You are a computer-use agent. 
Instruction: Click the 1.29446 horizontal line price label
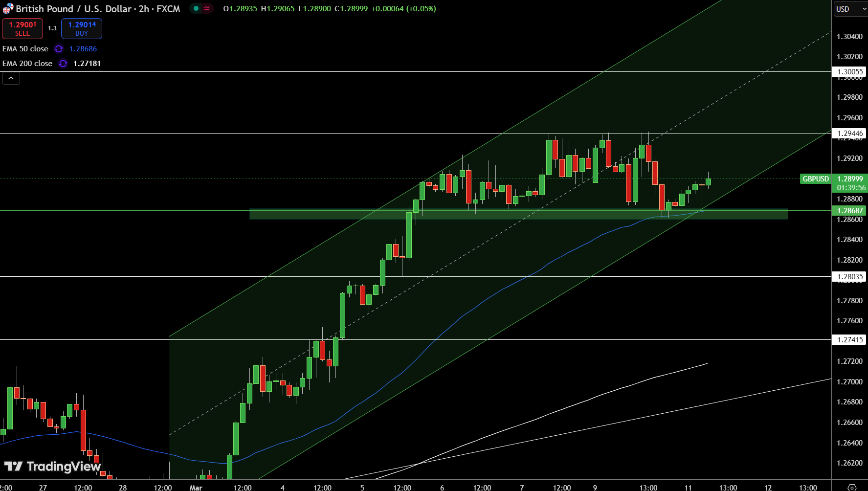pyautogui.click(x=849, y=134)
